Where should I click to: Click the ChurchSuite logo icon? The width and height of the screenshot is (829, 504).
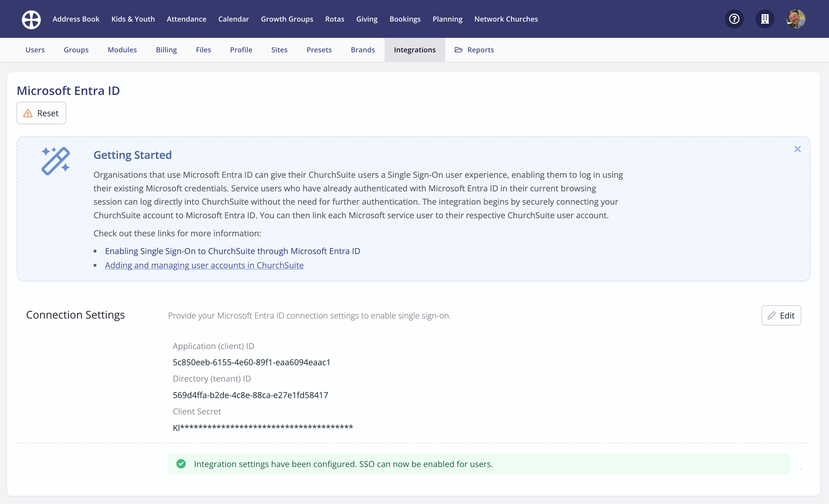click(31, 19)
